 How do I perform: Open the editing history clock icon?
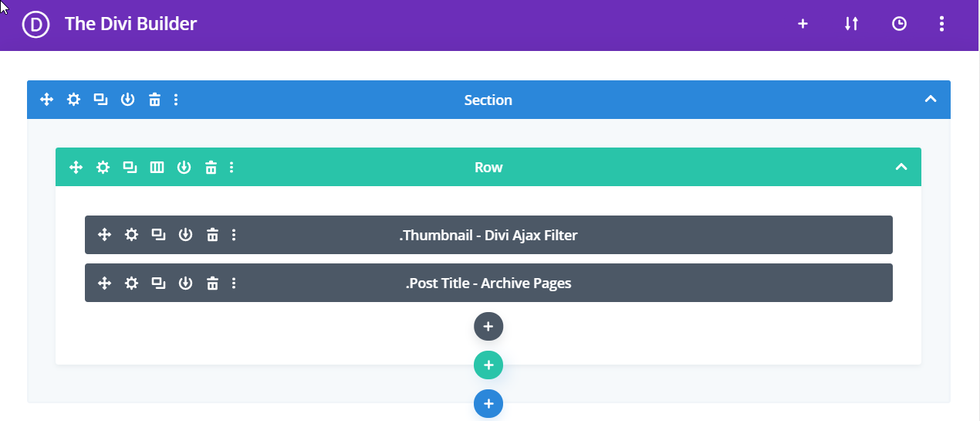(x=899, y=24)
